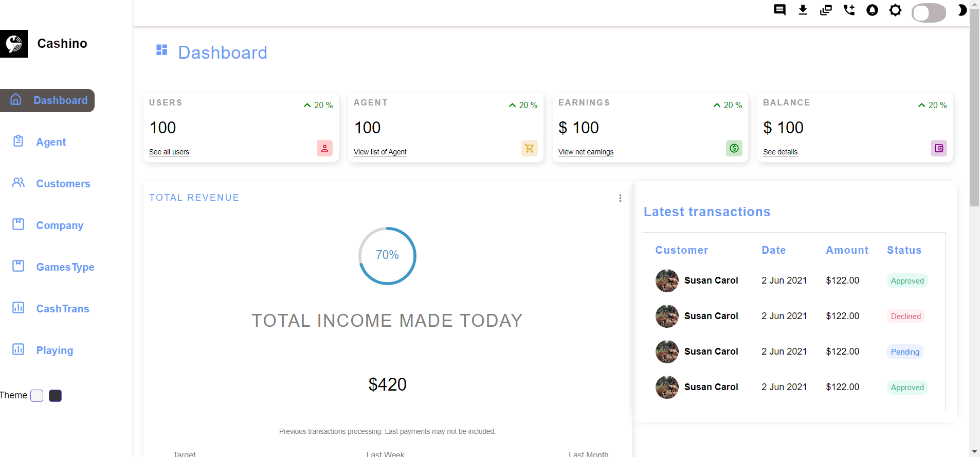Open the chat messages icon in the top toolbar

779,10
